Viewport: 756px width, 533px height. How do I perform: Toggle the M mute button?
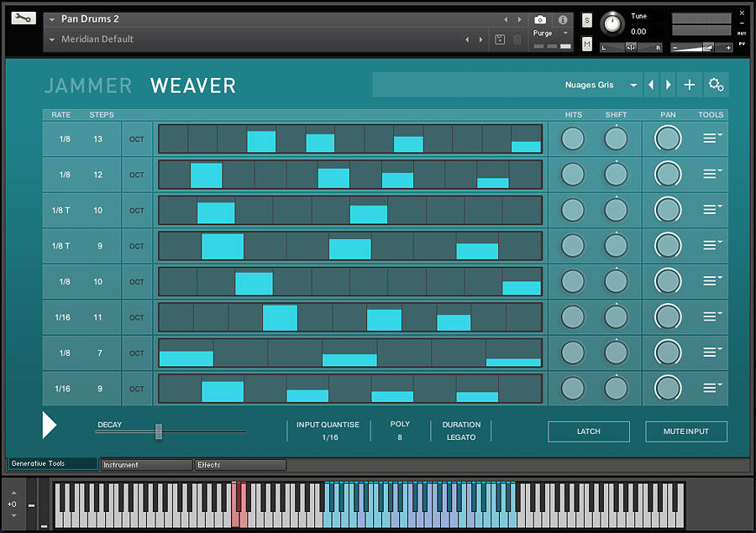(587, 44)
